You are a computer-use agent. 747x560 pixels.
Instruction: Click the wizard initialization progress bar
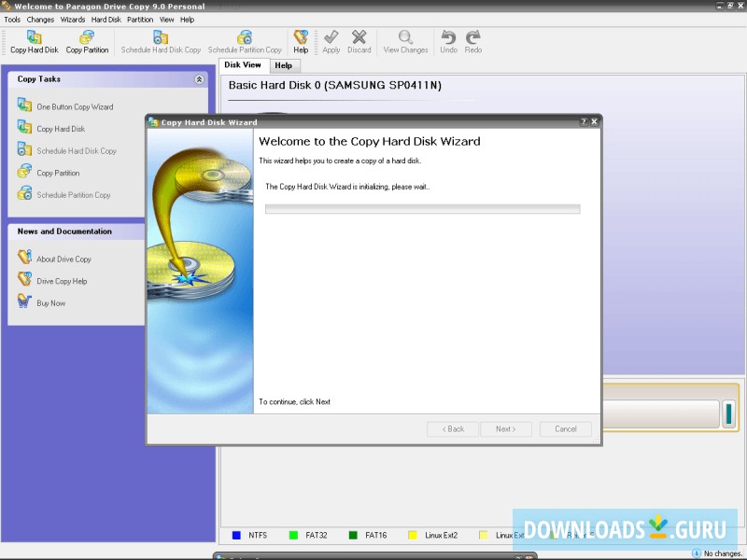[x=422, y=209]
